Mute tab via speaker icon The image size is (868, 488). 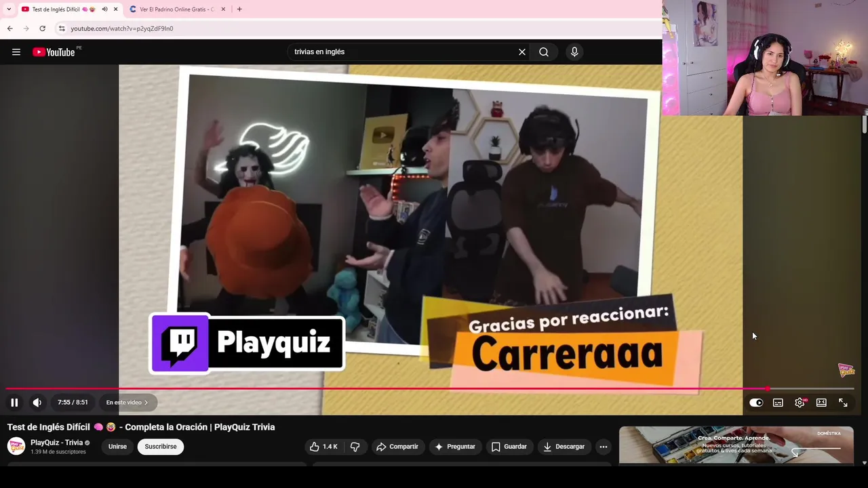(x=104, y=9)
